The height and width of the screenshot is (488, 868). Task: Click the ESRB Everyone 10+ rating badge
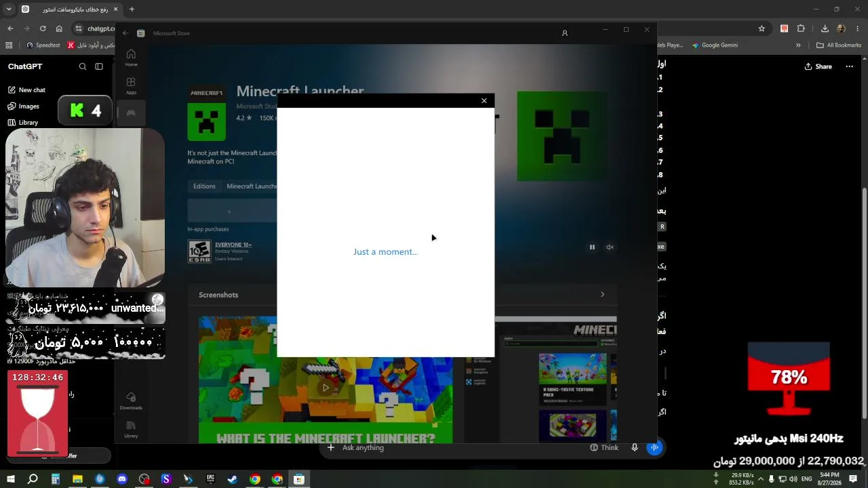tap(199, 251)
